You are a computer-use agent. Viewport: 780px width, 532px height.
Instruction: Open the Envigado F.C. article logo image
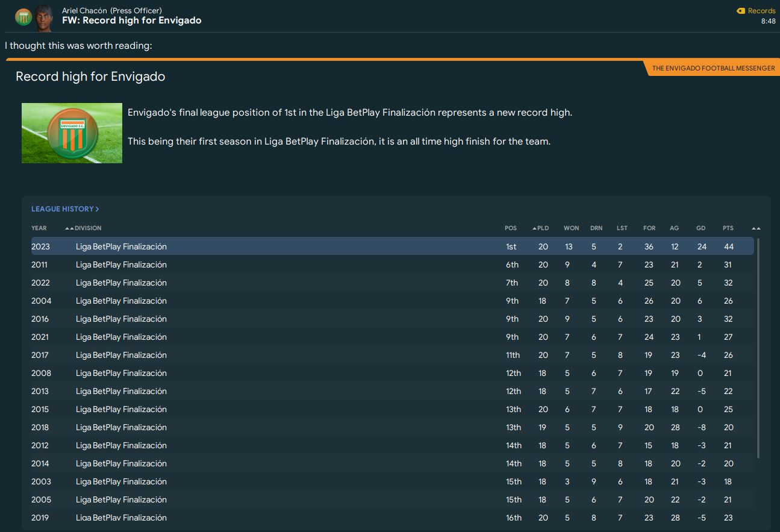[72, 133]
